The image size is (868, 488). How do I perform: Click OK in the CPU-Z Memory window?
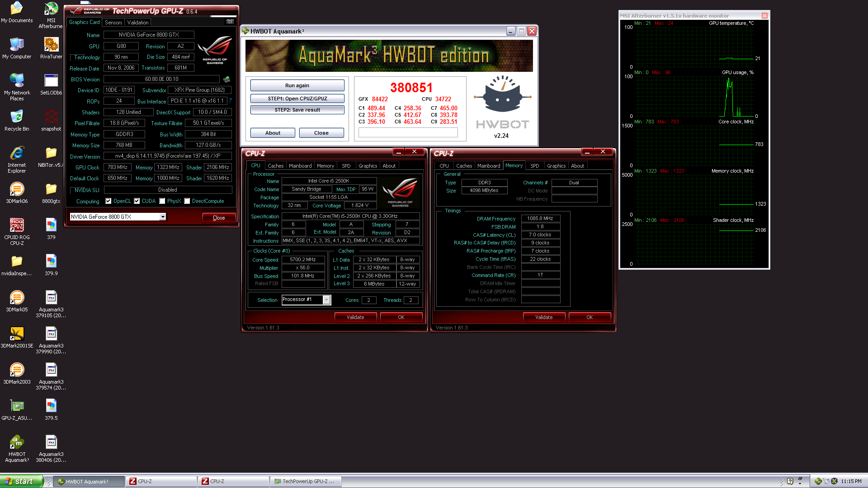point(590,317)
